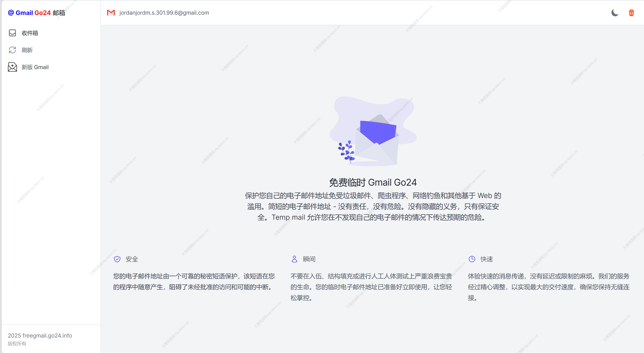
Task: Click footer text 2025 freegmail.go24.info
Action: click(x=40, y=336)
